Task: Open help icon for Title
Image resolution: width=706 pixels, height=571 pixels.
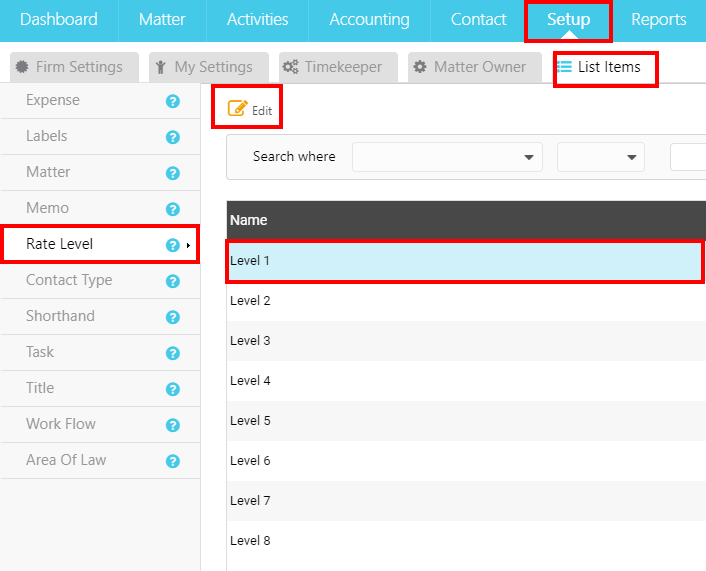Action: coord(172,389)
